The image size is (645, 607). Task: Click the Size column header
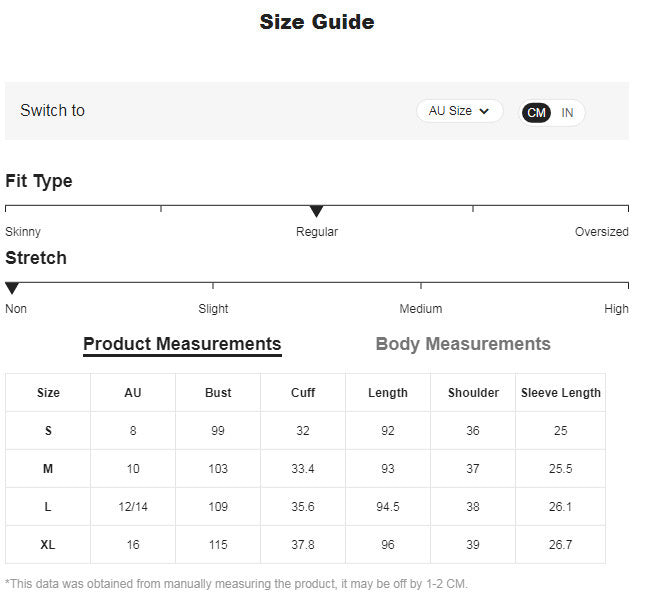point(48,393)
